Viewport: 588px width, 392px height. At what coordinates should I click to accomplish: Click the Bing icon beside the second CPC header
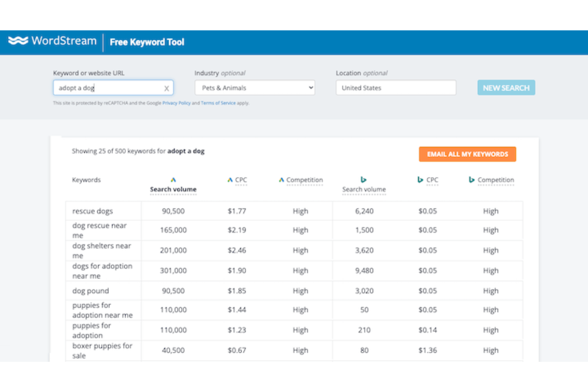pyautogui.click(x=420, y=180)
